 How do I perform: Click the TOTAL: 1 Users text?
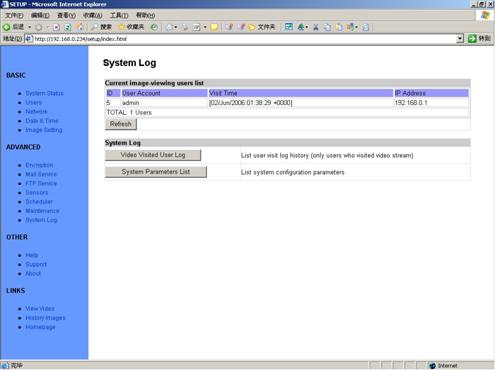129,112
